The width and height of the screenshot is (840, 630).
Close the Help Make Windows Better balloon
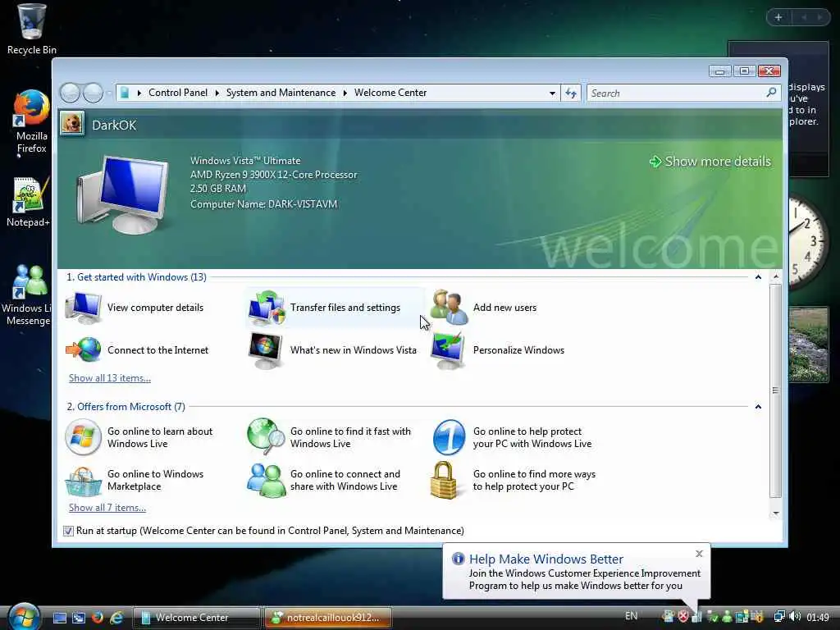coord(699,554)
